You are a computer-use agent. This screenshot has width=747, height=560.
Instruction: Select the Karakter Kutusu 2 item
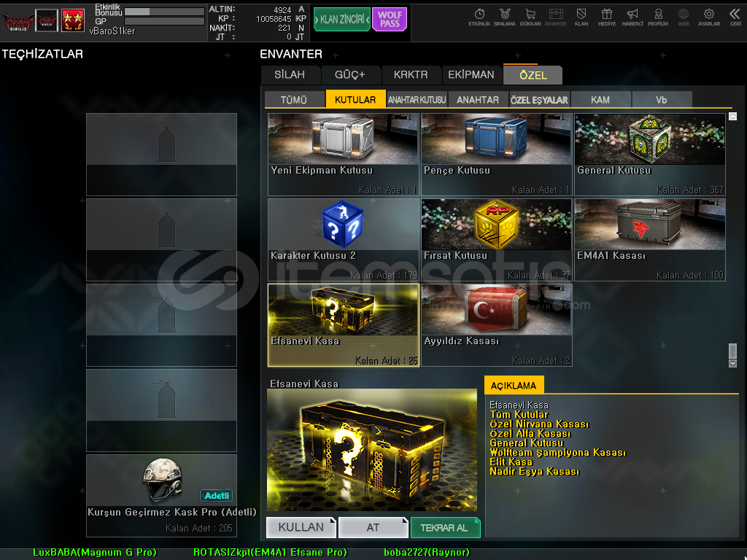click(343, 239)
